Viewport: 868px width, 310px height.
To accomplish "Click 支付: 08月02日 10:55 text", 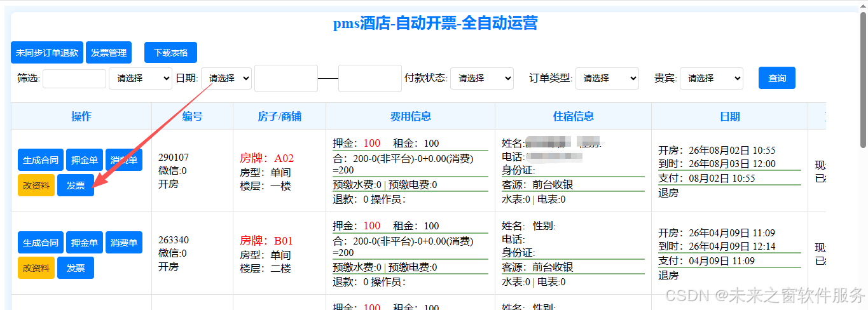I will (706, 179).
